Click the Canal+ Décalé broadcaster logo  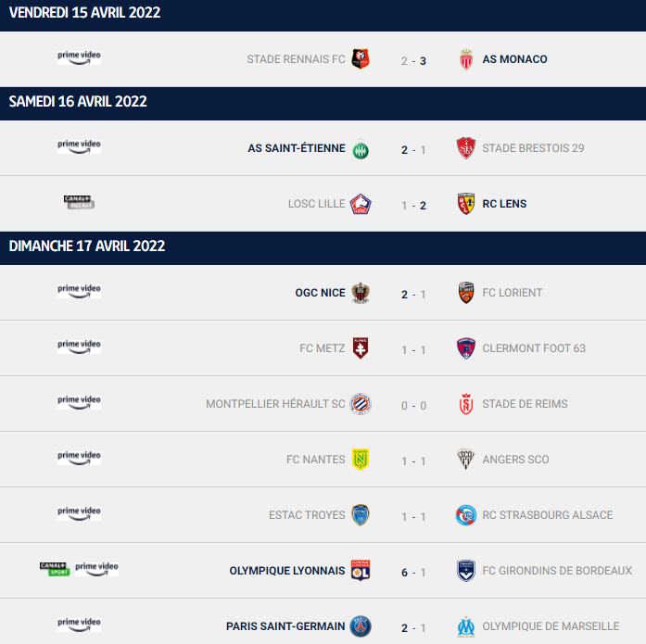tap(79, 202)
